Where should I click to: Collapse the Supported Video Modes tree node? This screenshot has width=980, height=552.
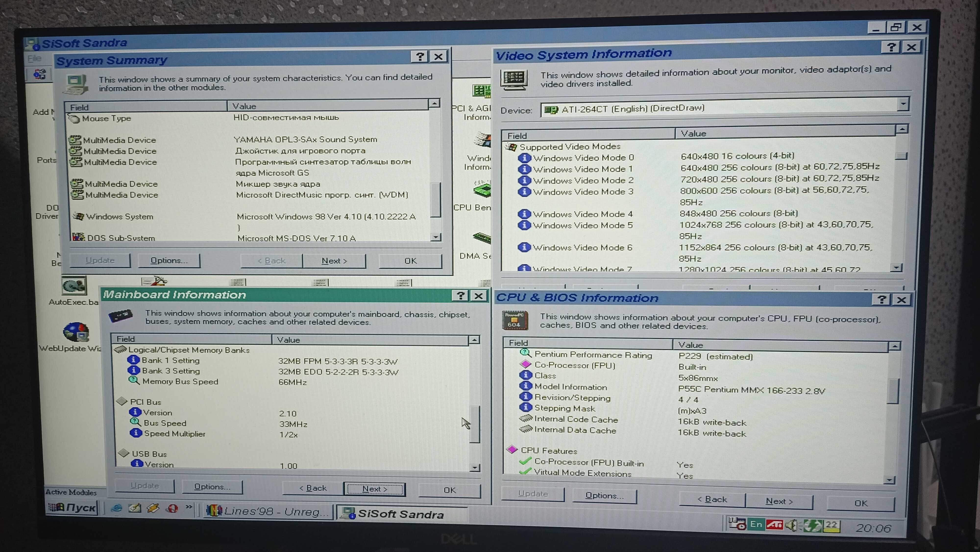pos(511,147)
